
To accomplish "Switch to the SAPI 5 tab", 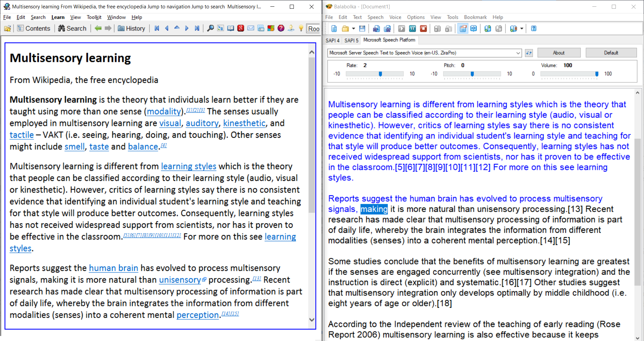I will tap(351, 41).
